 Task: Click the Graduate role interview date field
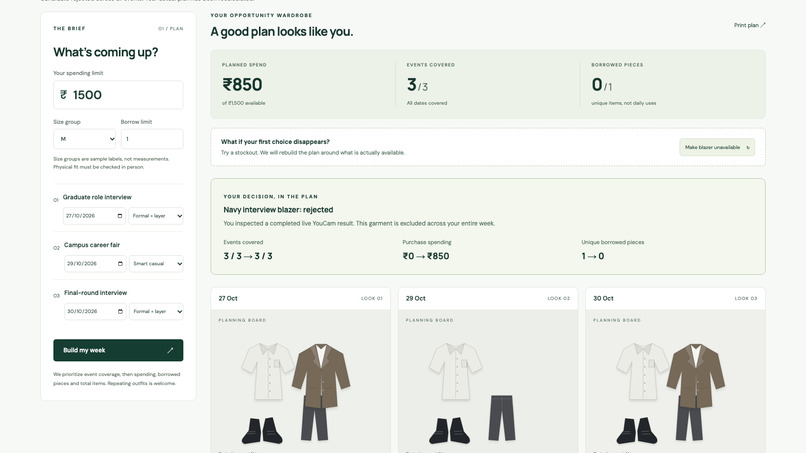tap(95, 216)
